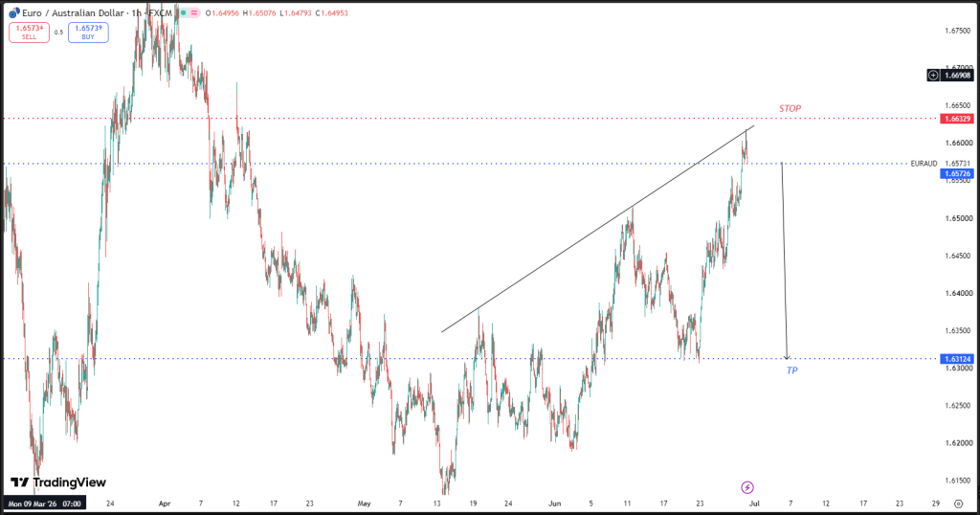980x515 pixels.
Task: Click the blue 1.63124 take-profit price label
Action: pyautogui.click(x=956, y=359)
